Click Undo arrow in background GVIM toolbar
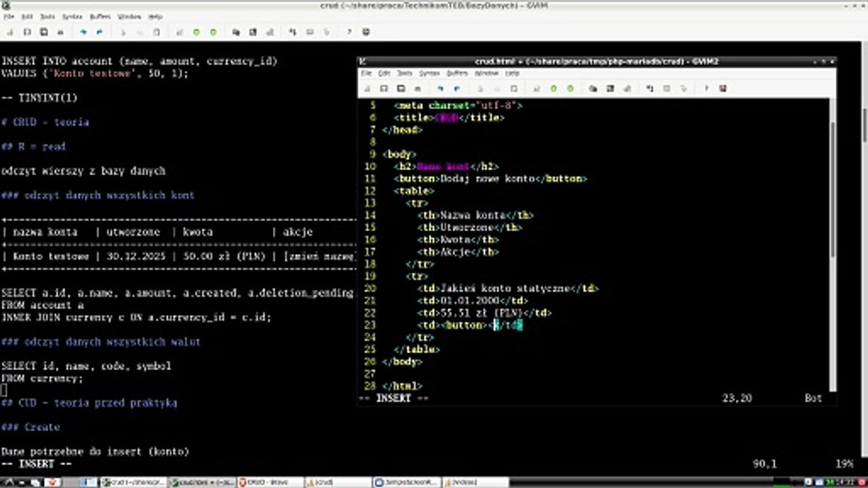 point(83,32)
